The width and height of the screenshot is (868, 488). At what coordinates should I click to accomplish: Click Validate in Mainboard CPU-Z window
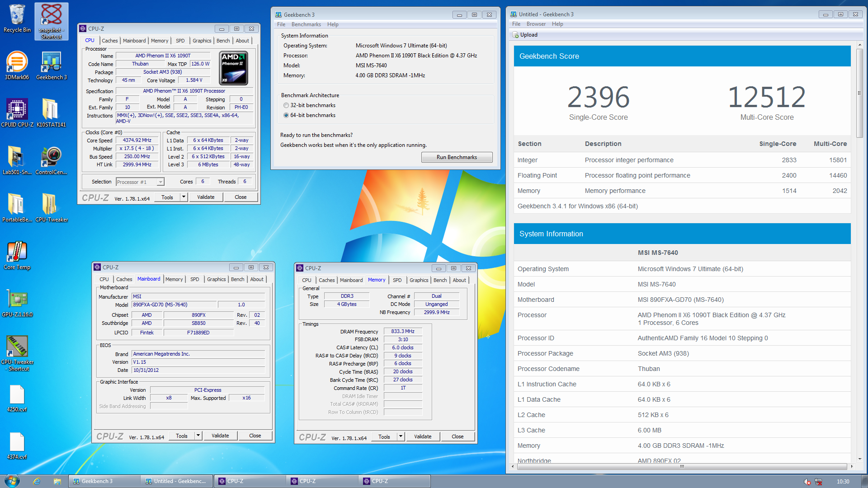(x=220, y=436)
